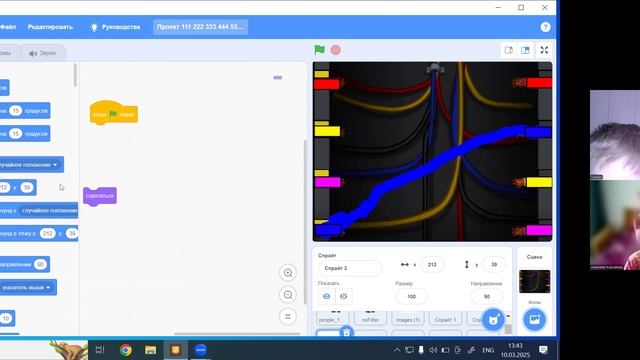Viewport: 640px width, 360px height.
Task: Select the Спрайт 1 sprite thumbnail
Action: coord(445,317)
